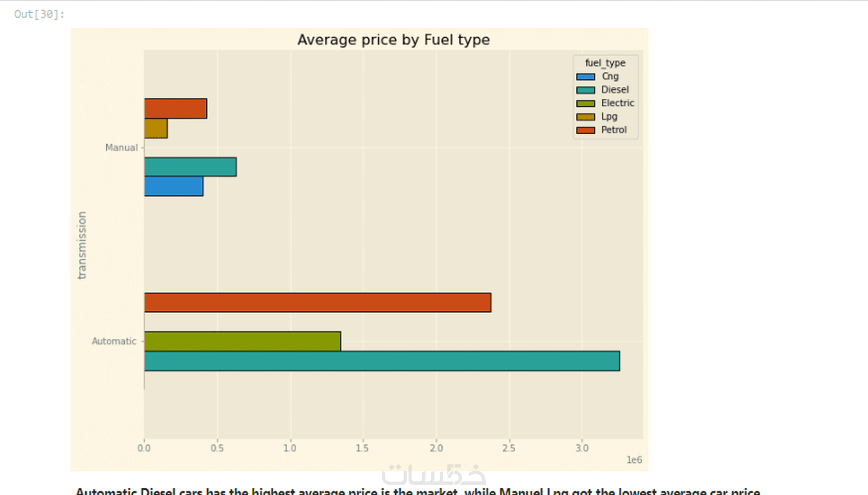Screen dimensions: 868x495
Task: Click the Manual Petrol bar
Action: [176, 109]
